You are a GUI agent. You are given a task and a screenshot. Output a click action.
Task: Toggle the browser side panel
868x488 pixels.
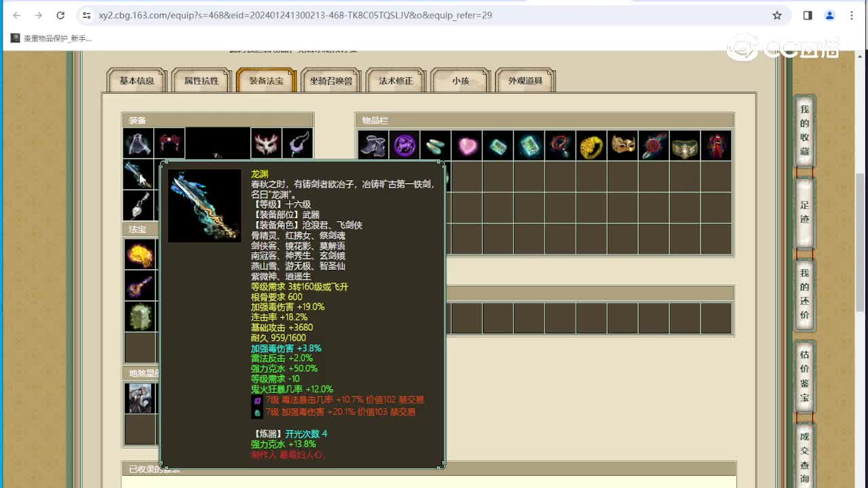pyautogui.click(x=808, y=15)
